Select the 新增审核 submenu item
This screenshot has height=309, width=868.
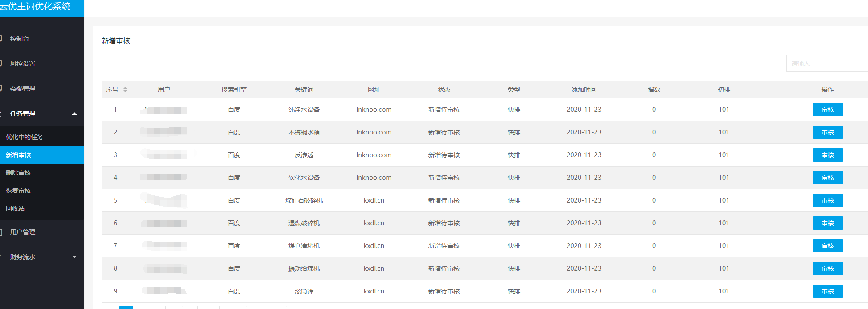pyautogui.click(x=18, y=155)
